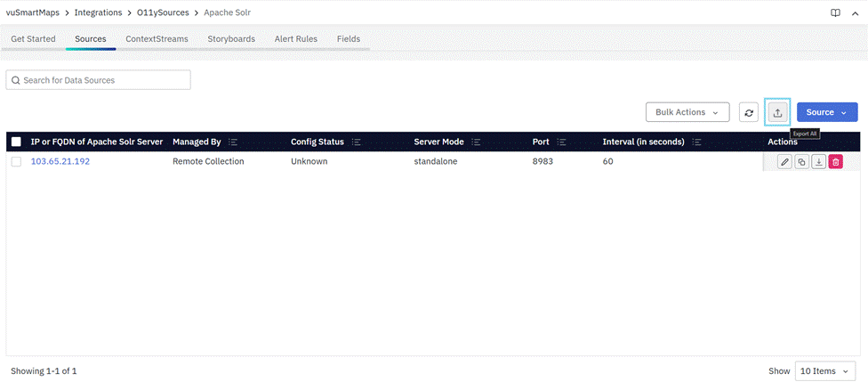The width and height of the screenshot is (868, 390).
Task: Open the blue Source dropdown button
Action: click(x=826, y=113)
